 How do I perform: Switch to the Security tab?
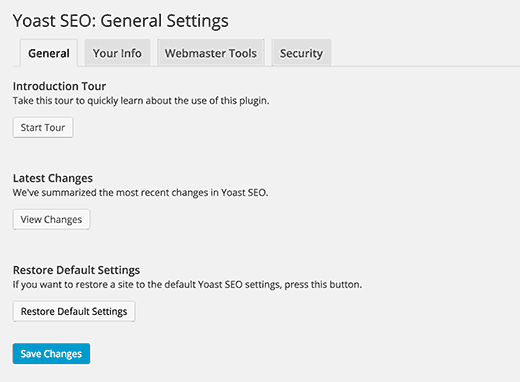click(x=301, y=53)
